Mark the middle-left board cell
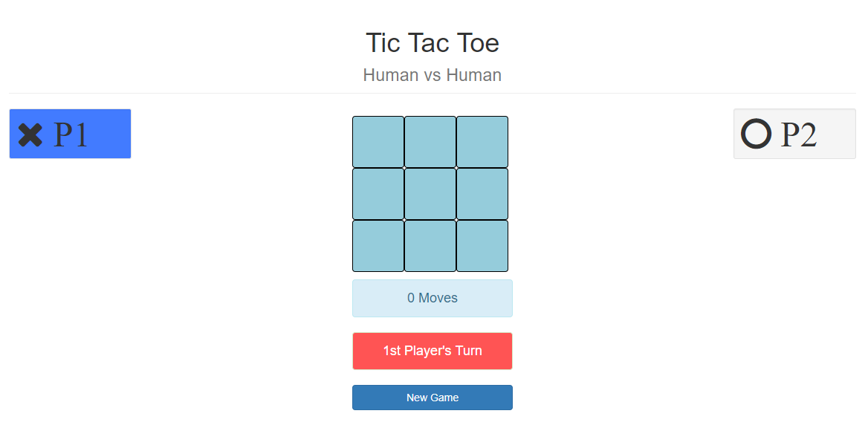 [x=378, y=194]
